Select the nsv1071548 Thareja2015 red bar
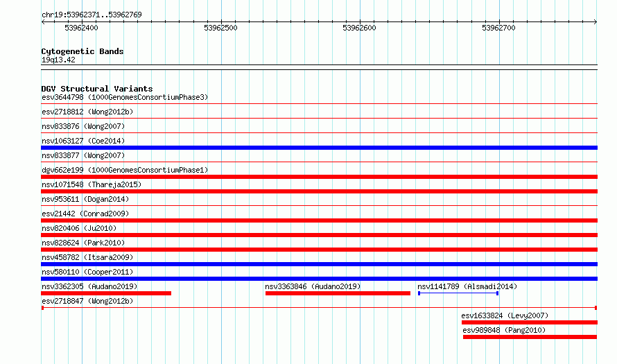The width and height of the screenshot is (617, 364). pos(319,191)
